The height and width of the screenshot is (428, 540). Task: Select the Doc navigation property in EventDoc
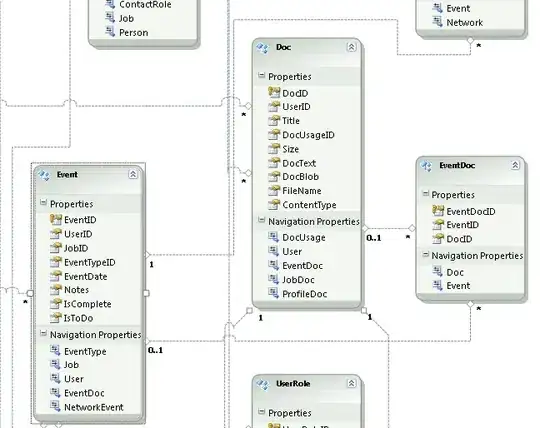pos(455,272)
